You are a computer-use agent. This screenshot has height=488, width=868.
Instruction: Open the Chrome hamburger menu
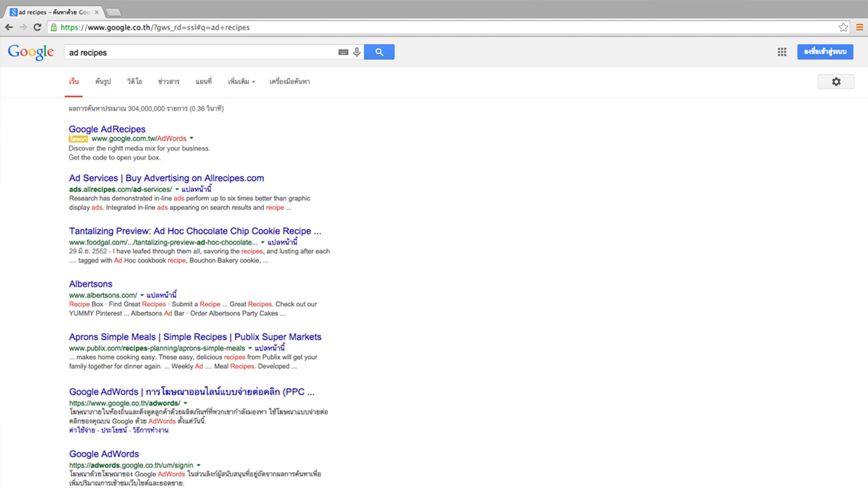coord(859,28)
